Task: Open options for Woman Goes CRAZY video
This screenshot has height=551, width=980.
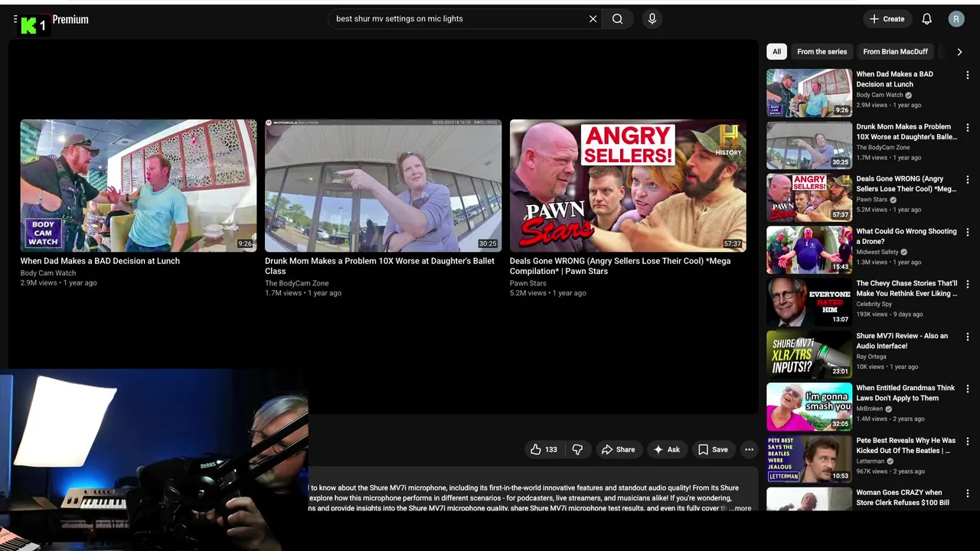Action: [x=968, y=494]
